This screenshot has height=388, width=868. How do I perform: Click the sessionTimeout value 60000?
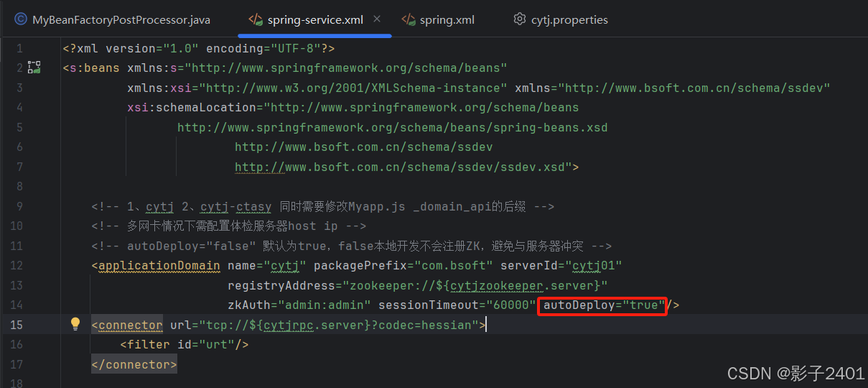510,305
